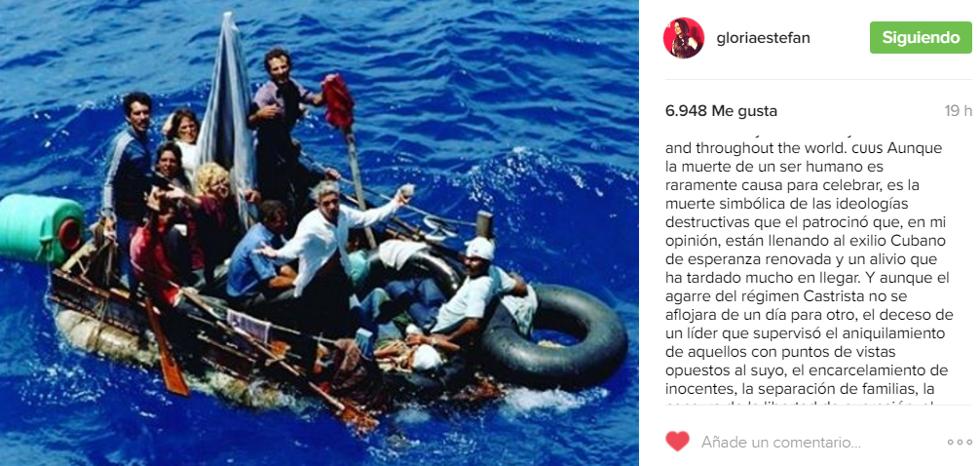The width and height of the screenshot is (980, 466).
Task: Open gloriaestefan's round profile picture
Action: [x=684, y=37]
